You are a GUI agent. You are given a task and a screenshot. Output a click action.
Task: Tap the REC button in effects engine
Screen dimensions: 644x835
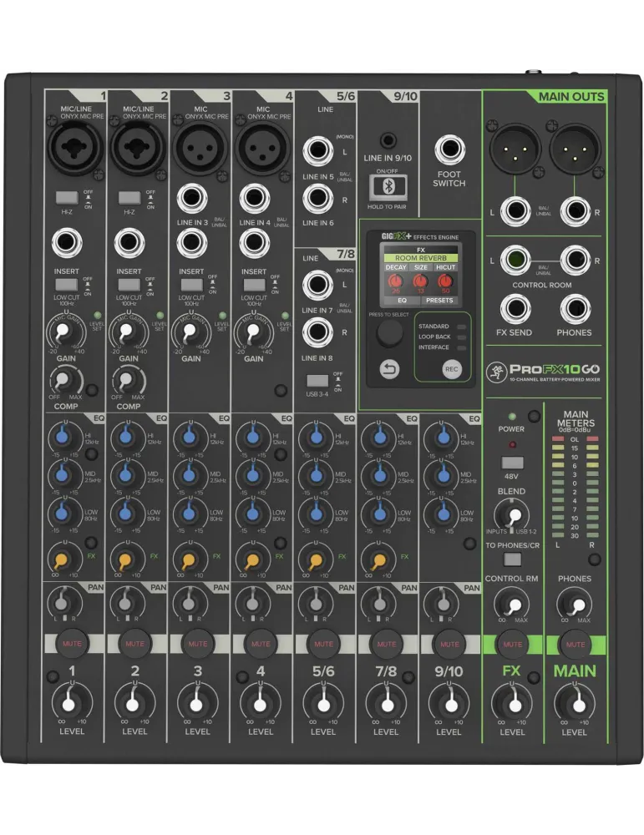(451, 369)
